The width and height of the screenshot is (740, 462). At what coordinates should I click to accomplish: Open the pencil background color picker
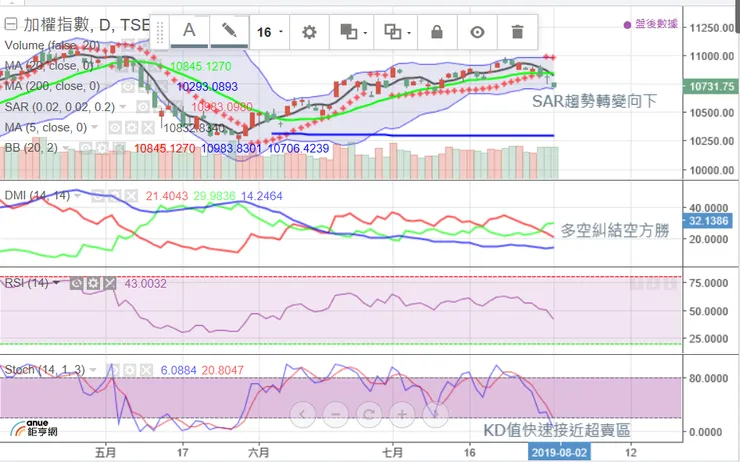tap(229, 32)
